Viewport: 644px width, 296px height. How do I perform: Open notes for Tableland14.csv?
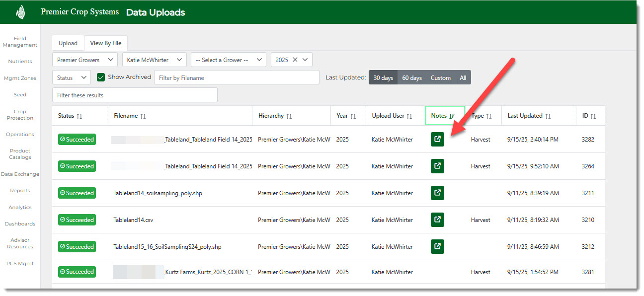(x=437, y=220)
